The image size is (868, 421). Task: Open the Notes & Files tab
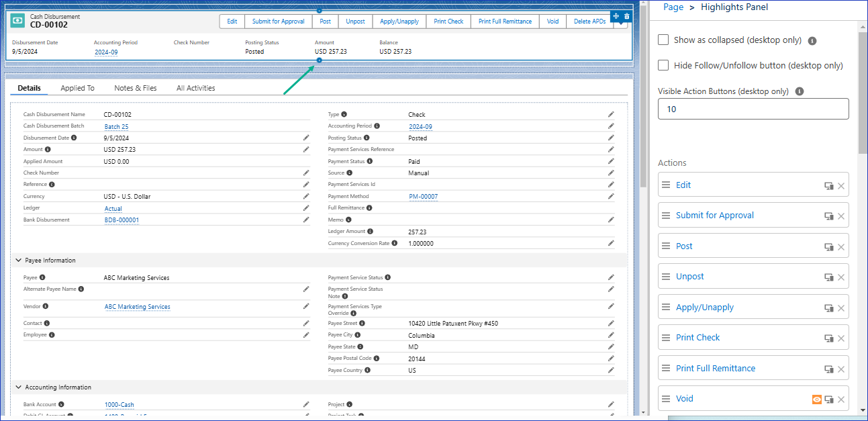pos(135,88)
